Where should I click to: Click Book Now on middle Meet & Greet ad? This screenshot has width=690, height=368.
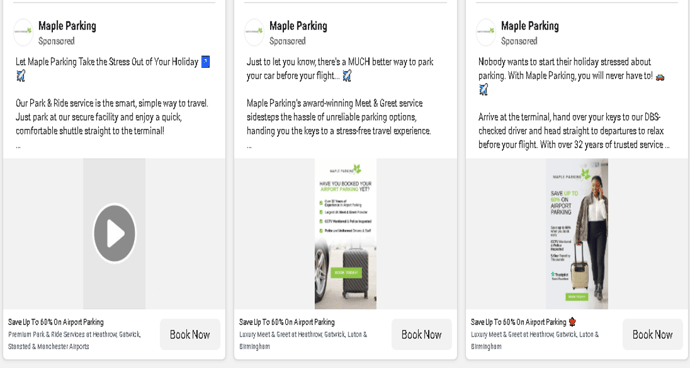click(422, 335)
